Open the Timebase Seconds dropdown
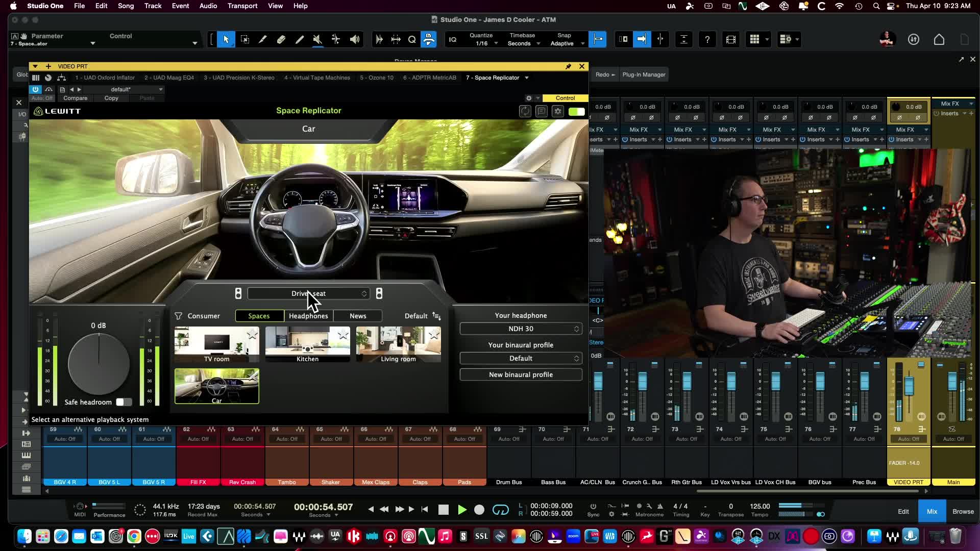Screen dimensions: 980x551 (x=524, y=43)
